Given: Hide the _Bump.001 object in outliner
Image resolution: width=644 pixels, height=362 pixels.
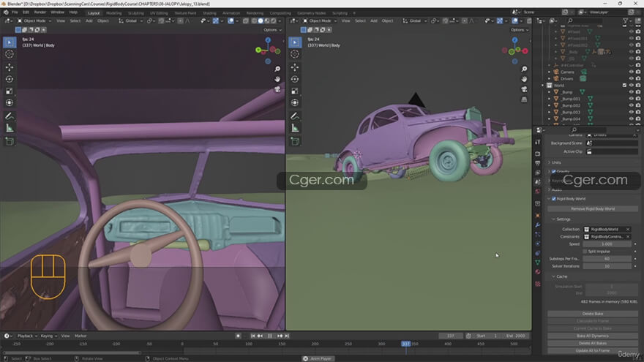Looking at the screenshot, I should [632, 99].
